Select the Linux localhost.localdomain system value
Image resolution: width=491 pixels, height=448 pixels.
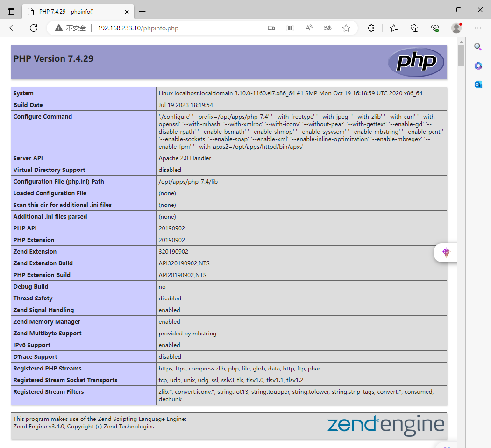pyautogui.click(x=290, y=93)
